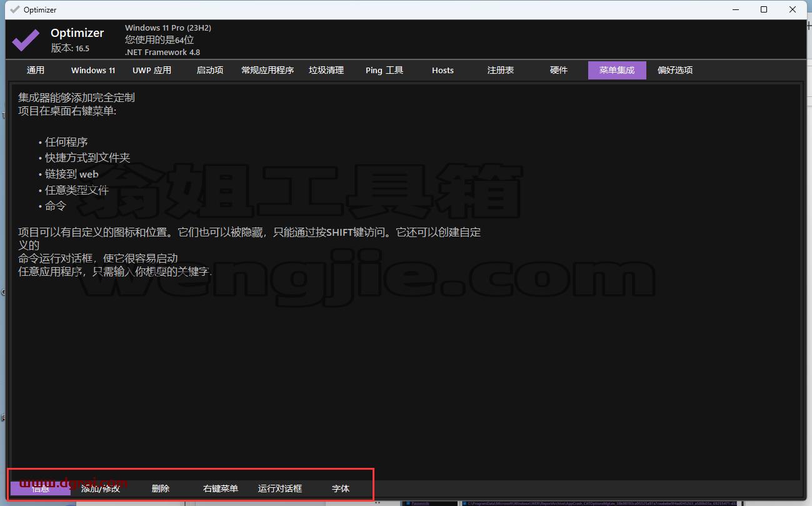
Task: Close the Optimizer window
Action: coord(793,9)
